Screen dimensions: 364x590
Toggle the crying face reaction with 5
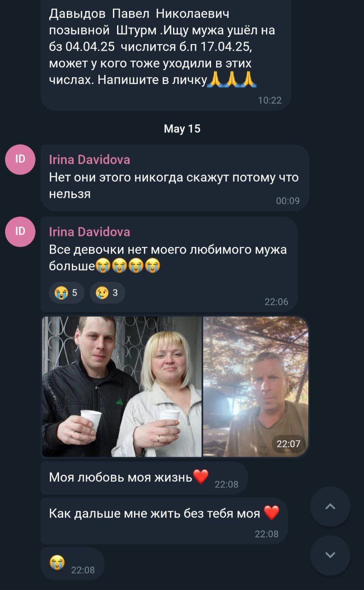coord(66,293)
